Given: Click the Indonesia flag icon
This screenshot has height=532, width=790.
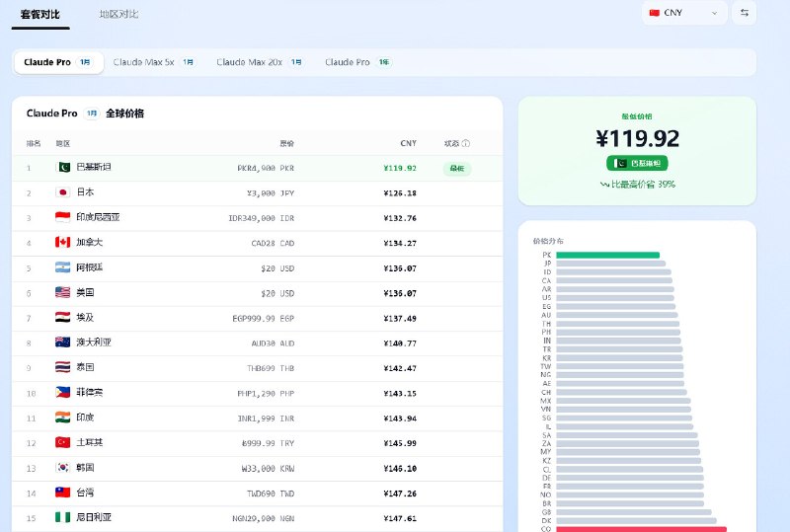Looking at the screenshot, I should click(x=62, y=217).
